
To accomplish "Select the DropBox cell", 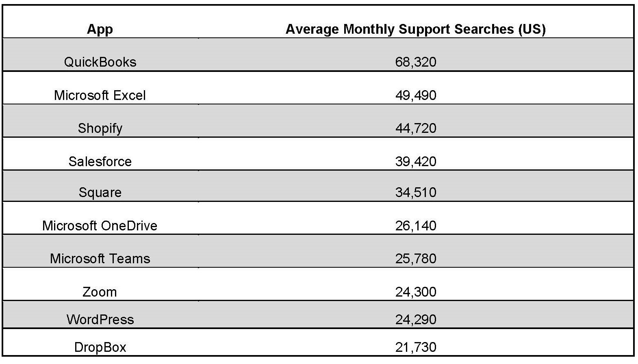I will pyautogui.click(x=100, y=347).
